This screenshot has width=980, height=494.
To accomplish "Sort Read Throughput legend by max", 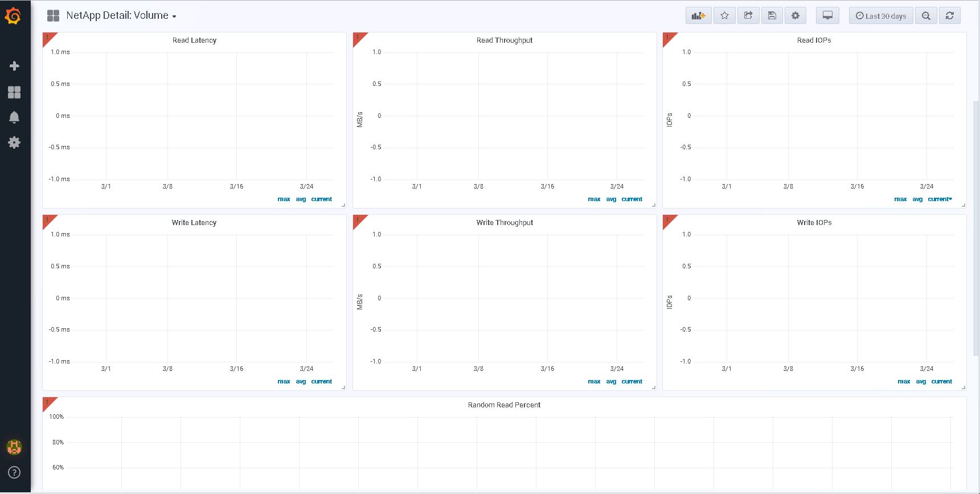I will 594,199.
